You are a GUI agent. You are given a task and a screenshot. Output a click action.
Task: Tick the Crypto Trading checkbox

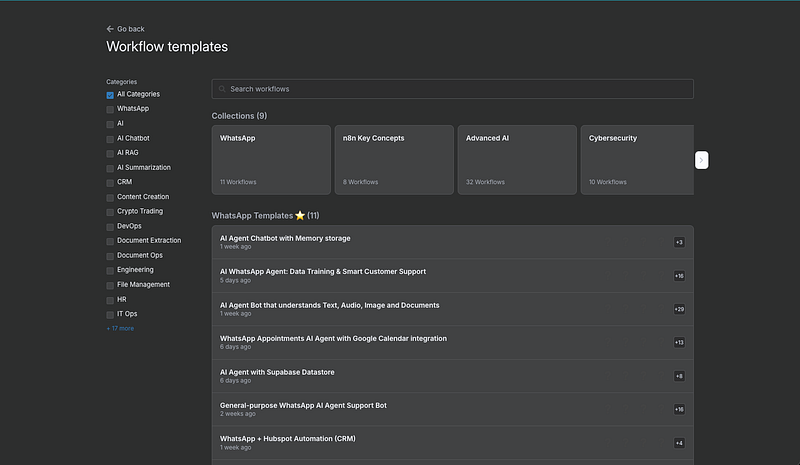[110, 212]
